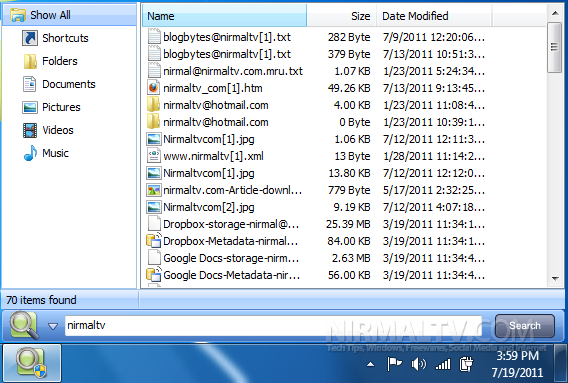This screenshot has height=383, width=568.
Task: Click icon of nirmaltv.com-Article-downl file
Action: click(154, 190)
